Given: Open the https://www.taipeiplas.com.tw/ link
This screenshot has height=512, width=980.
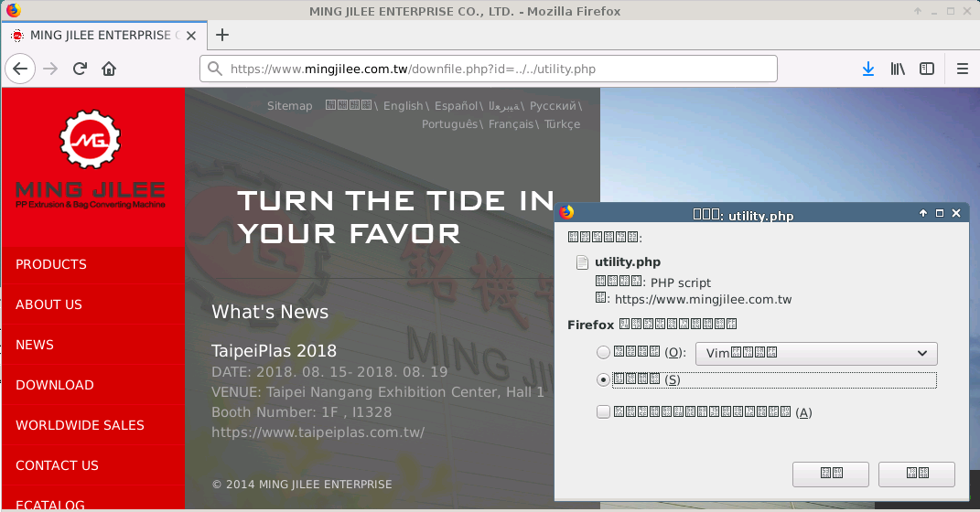Looking at the screenshot, I should (x=318, y=432).
